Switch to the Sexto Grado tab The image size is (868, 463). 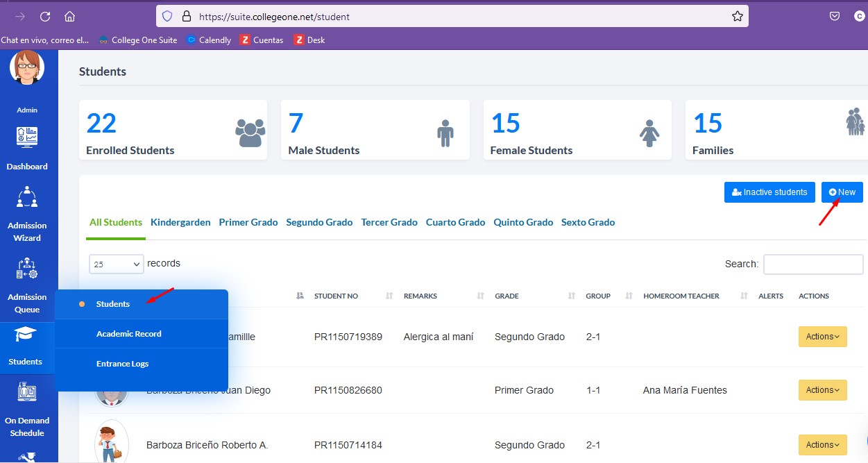[588, 223]
